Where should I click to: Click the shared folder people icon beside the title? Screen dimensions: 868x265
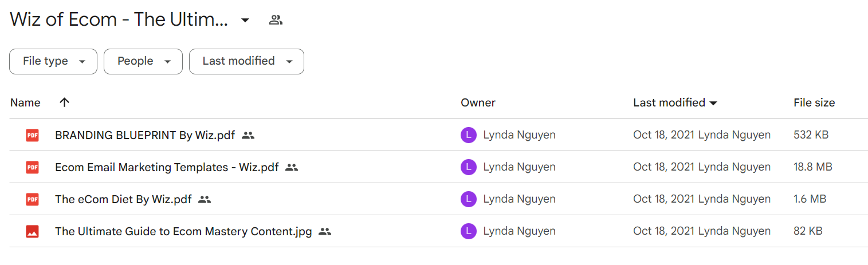tap(276, 21)
